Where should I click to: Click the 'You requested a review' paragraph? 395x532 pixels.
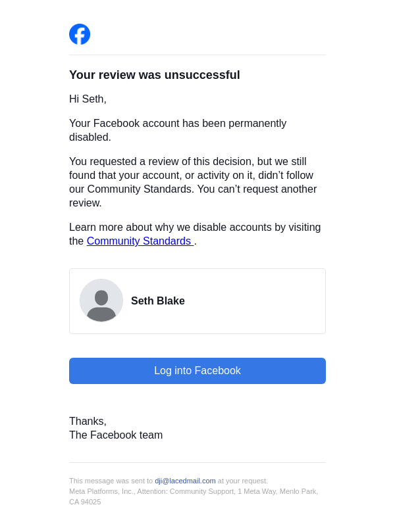(x=193, y=182)
